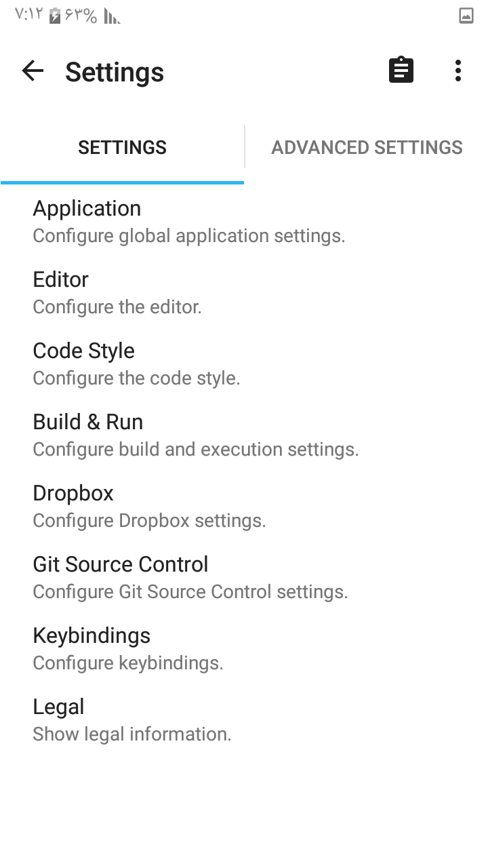Screen dimensions: 488x868
Task: Open Editor configuration
Action: (244, 292)
